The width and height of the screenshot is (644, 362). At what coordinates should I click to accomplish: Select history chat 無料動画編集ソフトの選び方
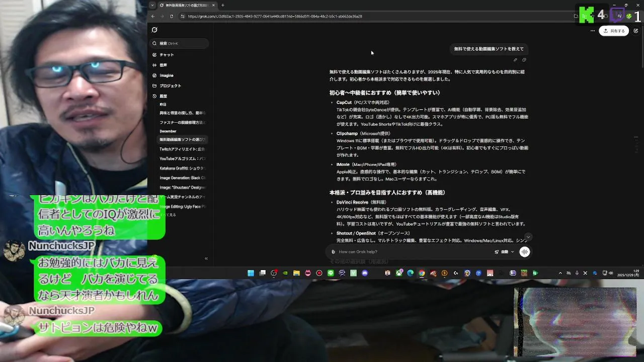click(x=183, y=139)
